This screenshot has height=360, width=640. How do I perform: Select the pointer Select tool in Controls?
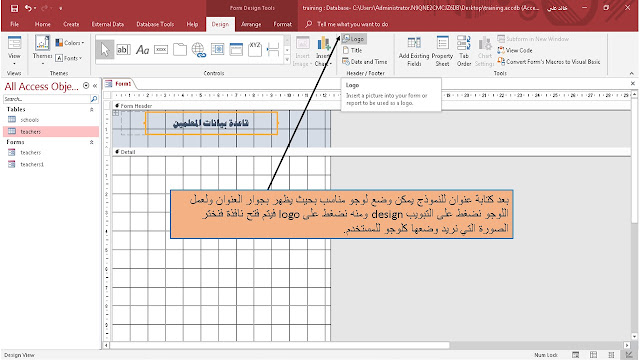click(105, 50)
